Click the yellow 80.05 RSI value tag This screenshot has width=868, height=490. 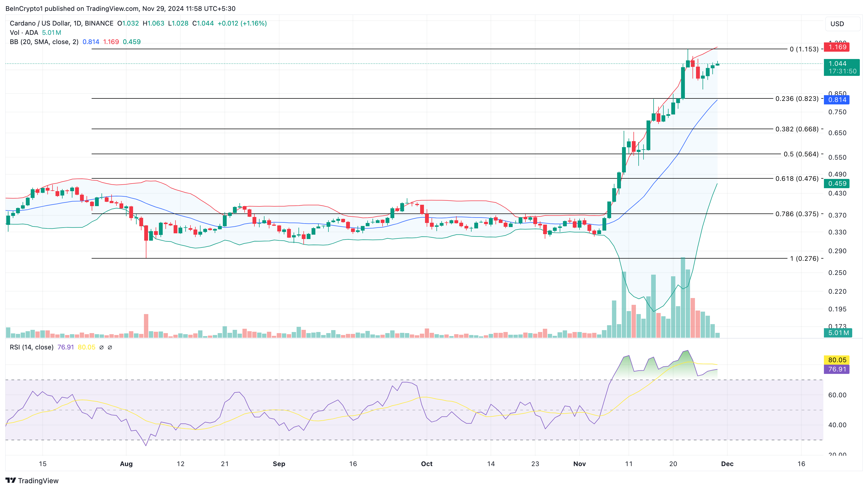click(x=837, y=360)
